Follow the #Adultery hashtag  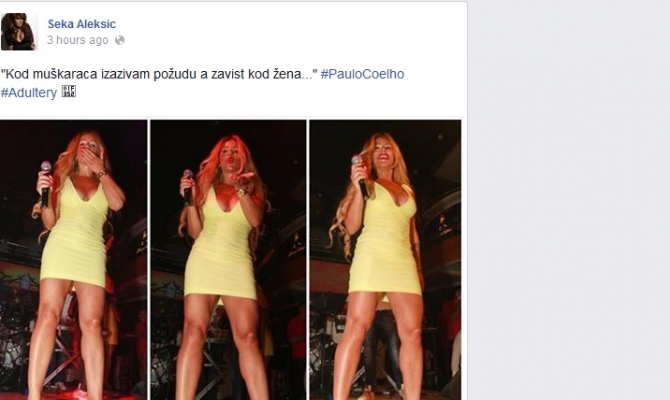(x=29, y=93)
